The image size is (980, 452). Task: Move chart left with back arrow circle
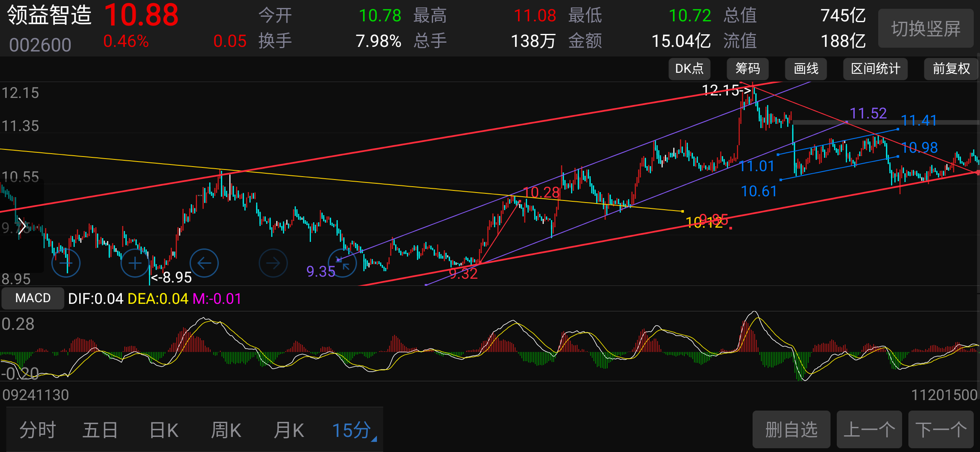point(204,263)
